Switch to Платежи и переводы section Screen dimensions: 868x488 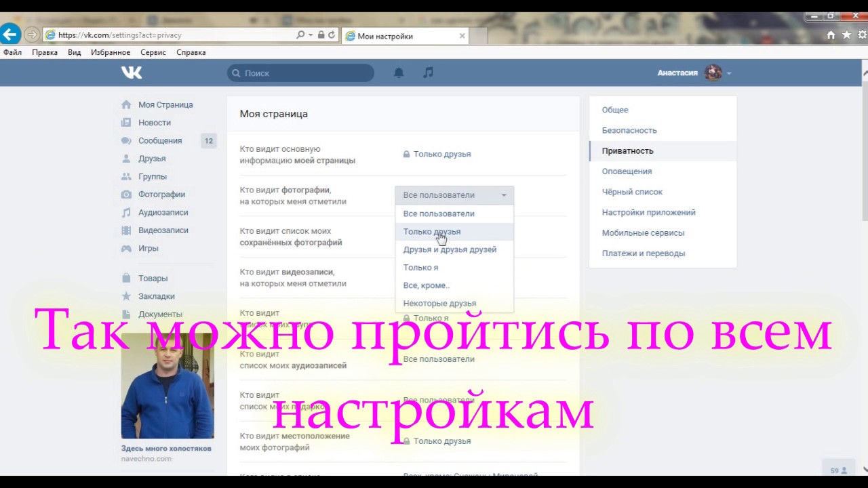[663, 253]
